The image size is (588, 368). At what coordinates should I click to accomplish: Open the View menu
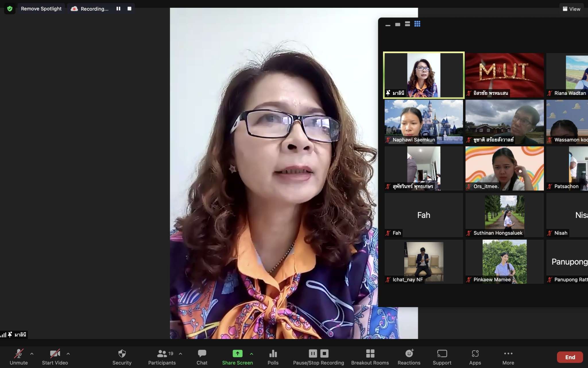click(x=571, y=9)
